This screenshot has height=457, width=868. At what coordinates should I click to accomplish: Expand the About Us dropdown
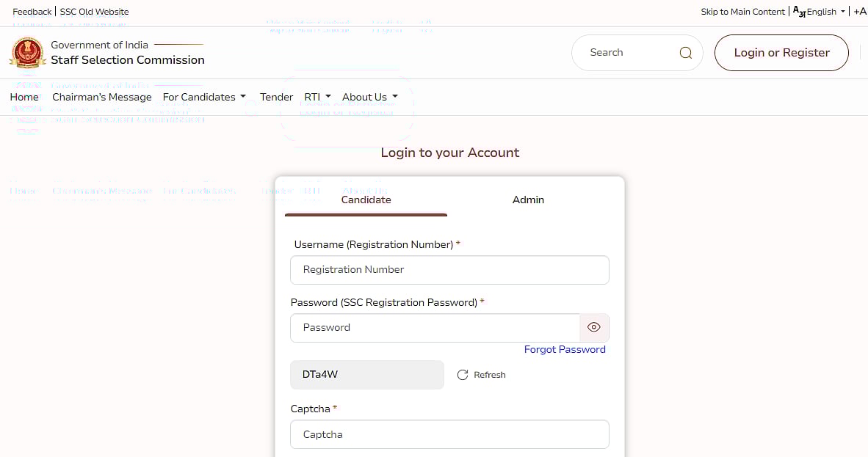[370, 97]
